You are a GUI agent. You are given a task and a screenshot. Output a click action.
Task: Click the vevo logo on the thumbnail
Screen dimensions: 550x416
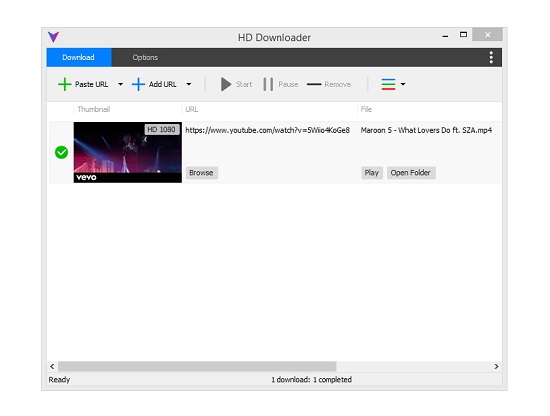(x=86, y=177)
